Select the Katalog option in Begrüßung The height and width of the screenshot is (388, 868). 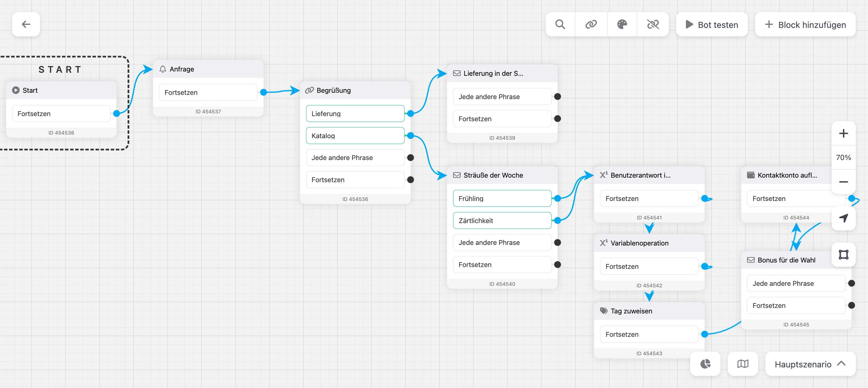(x=355, y=135)
